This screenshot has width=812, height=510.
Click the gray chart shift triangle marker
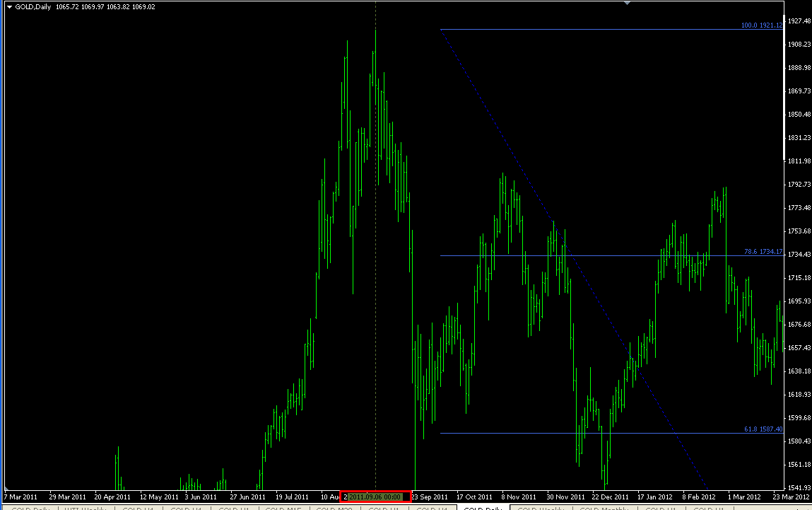pyautogui.click(x=627, y=3)
